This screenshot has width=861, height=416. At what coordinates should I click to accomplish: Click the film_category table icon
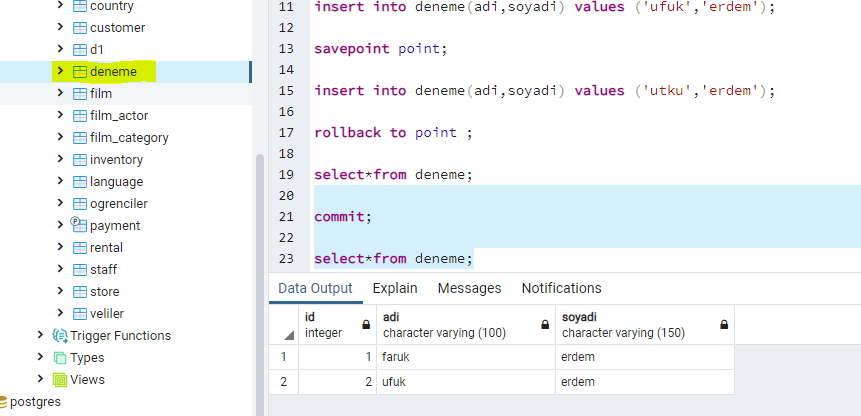coord(80,138)
